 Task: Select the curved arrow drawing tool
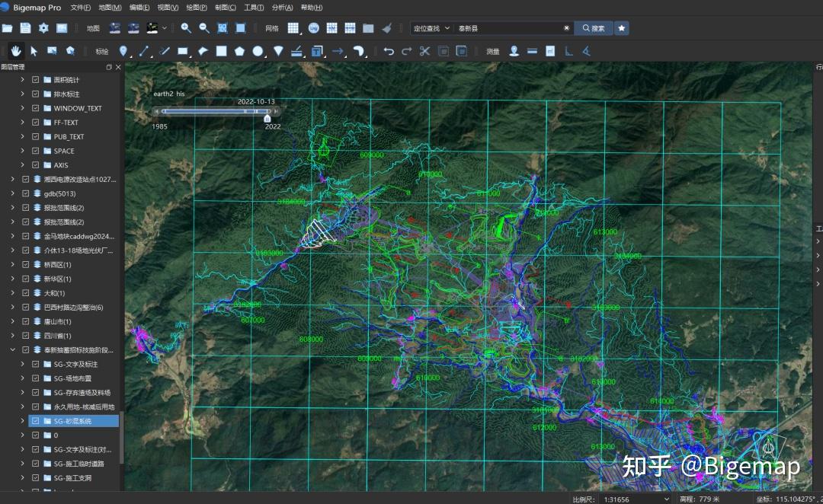pyautogui.click(x=358, y=51)
